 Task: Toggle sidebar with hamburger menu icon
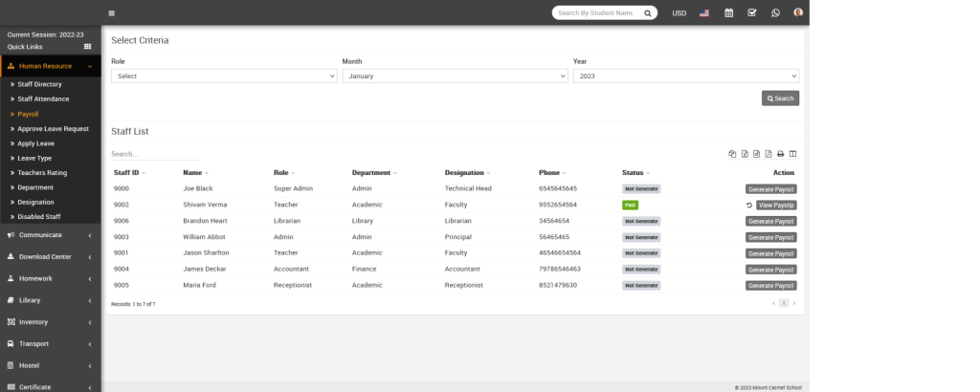pyautogui.click(x=111, y=13)
